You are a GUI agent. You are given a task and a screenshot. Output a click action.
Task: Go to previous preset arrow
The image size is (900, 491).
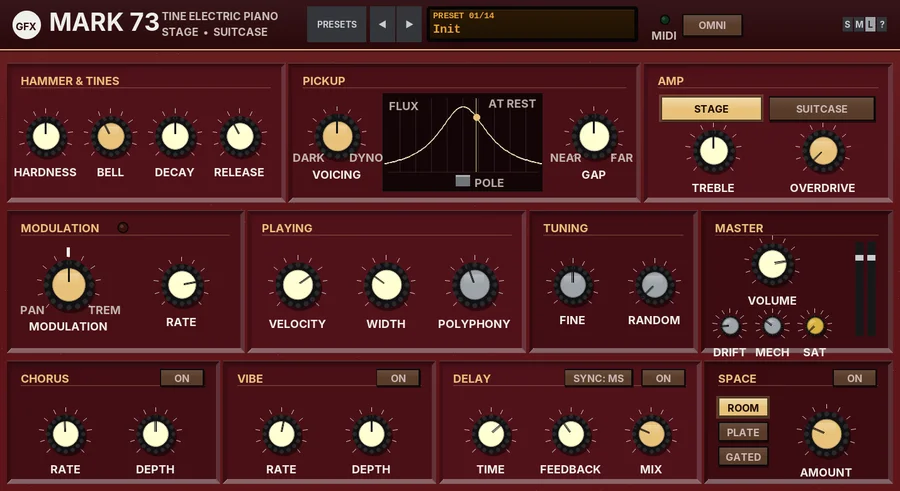tap(382, 25)
